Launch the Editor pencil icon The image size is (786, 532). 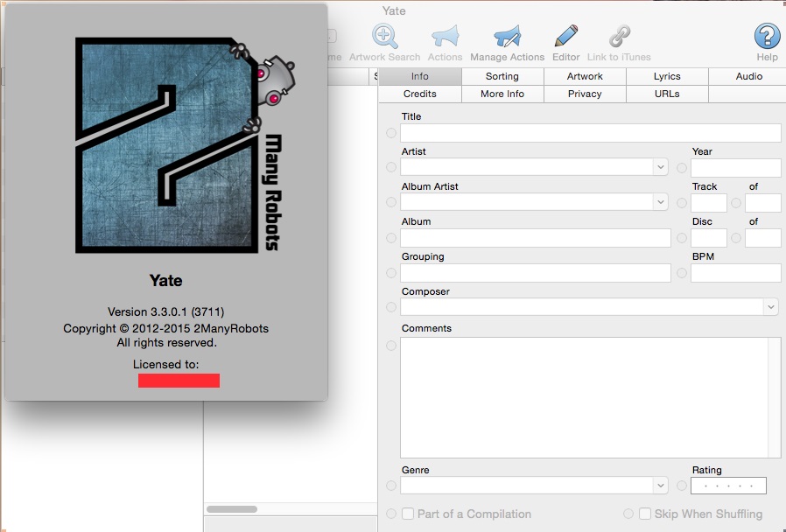[566, 37]
